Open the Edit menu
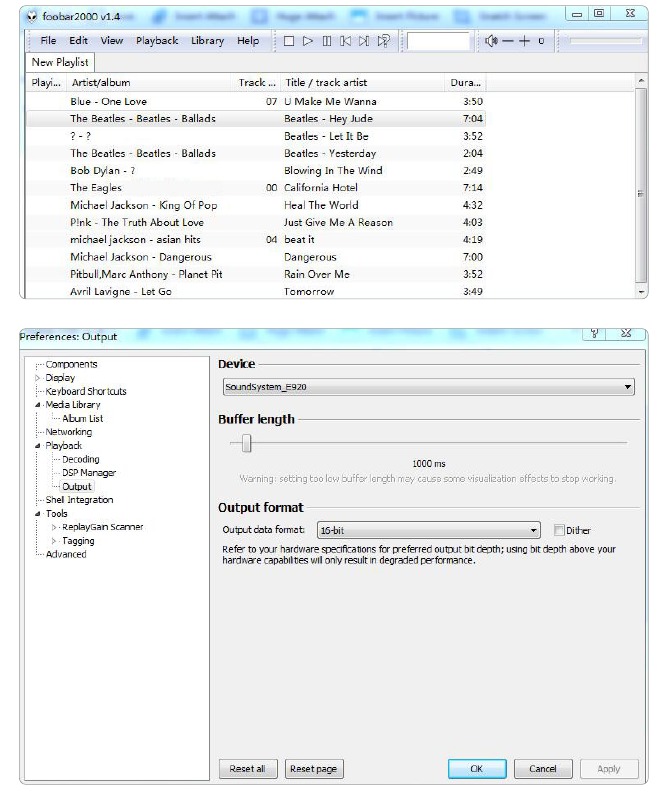 point(78,41)
